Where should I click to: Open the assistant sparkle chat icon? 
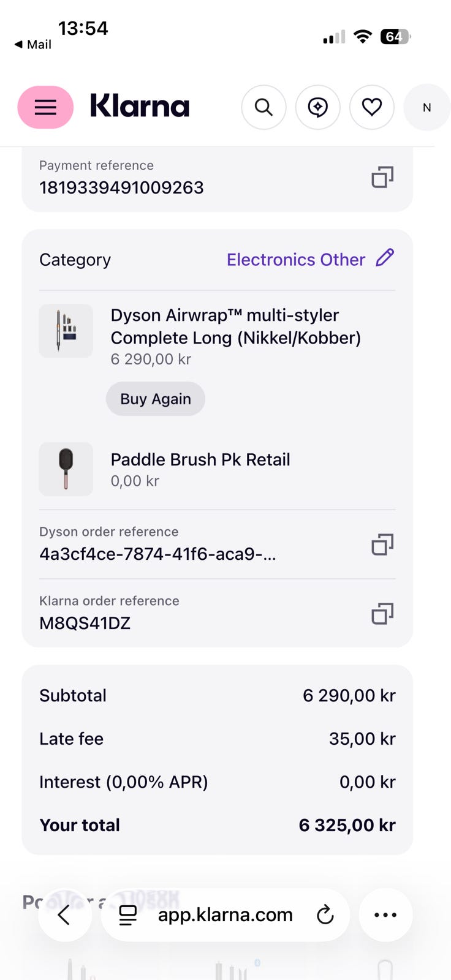pos(317,107)
